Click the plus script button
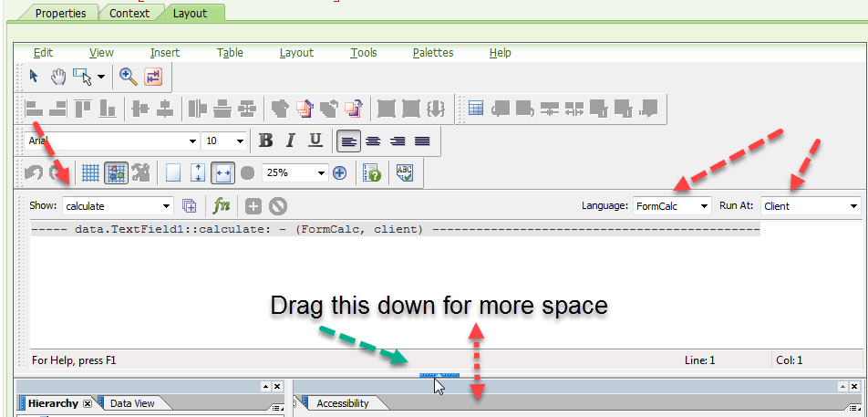Screen dimensions: 868x417 click(x=253, y=206)
